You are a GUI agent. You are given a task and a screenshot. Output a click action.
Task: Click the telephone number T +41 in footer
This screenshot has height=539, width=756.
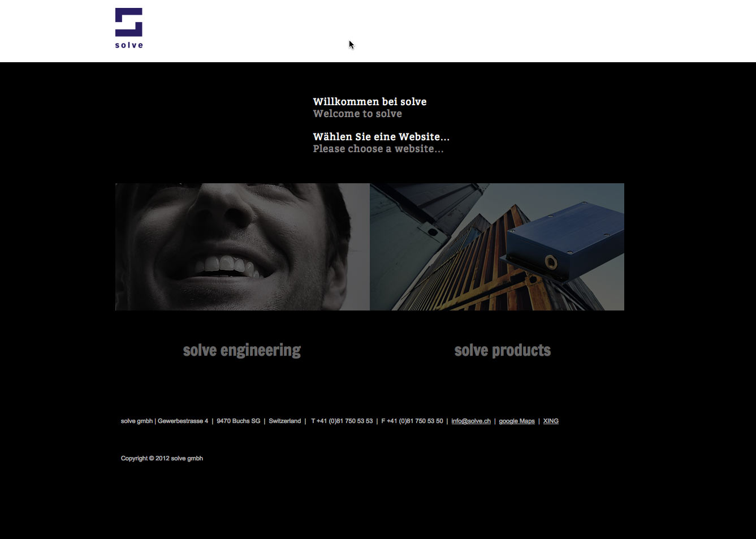[342, 421]
